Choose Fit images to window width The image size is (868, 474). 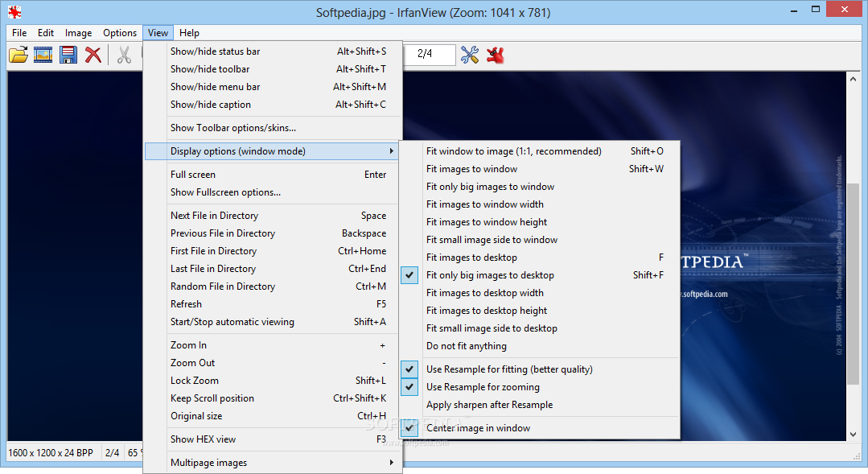(540, 204)
